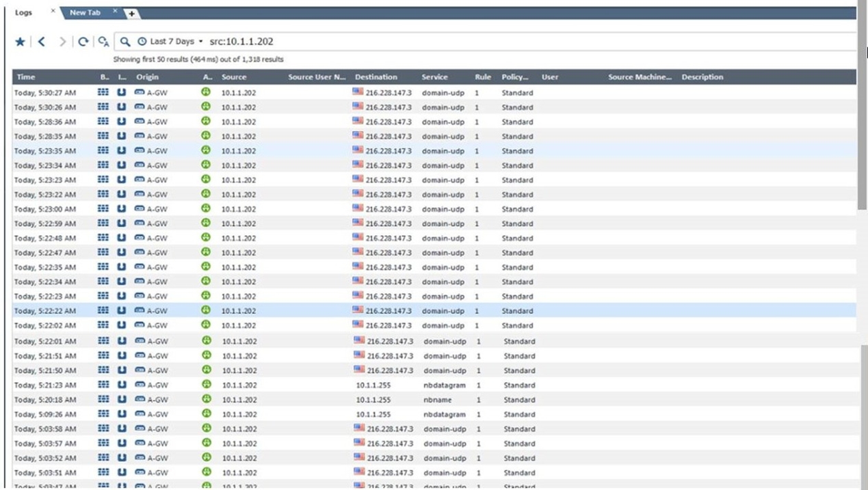Select the 5:21:23 AM nbdatagram log entry
Viewport: 868px width, 490px height.
(x=445, y=385)
